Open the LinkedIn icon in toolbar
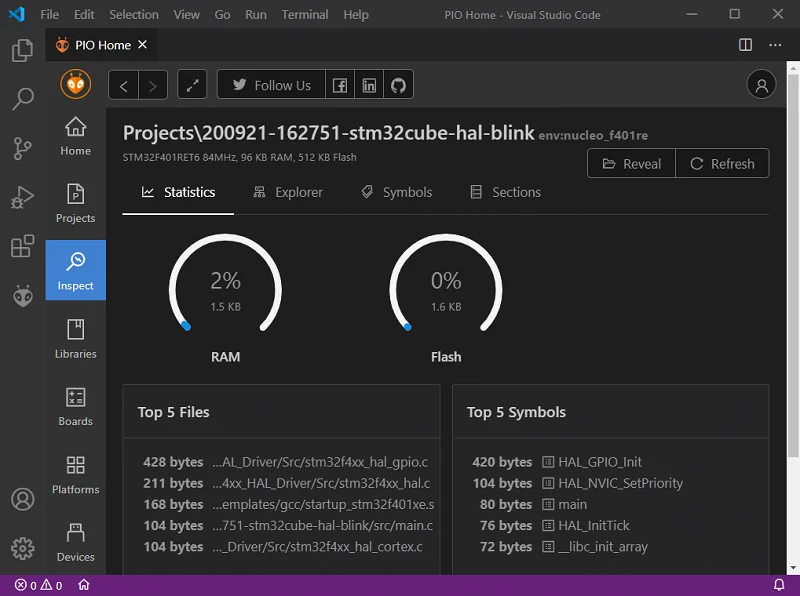 tap(369, 85)
